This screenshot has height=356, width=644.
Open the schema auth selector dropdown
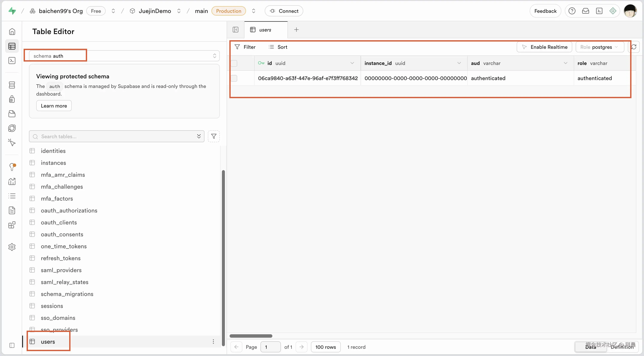click(124, 56)
